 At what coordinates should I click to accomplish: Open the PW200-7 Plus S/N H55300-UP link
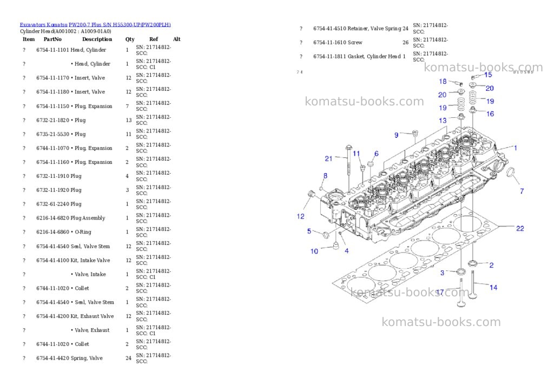(x=120, y=25)
